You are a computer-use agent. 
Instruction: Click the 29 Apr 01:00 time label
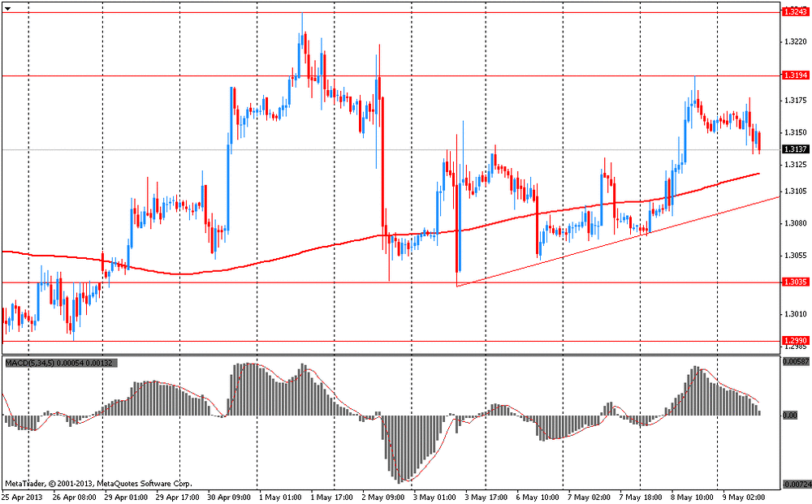tap(126, 498)
